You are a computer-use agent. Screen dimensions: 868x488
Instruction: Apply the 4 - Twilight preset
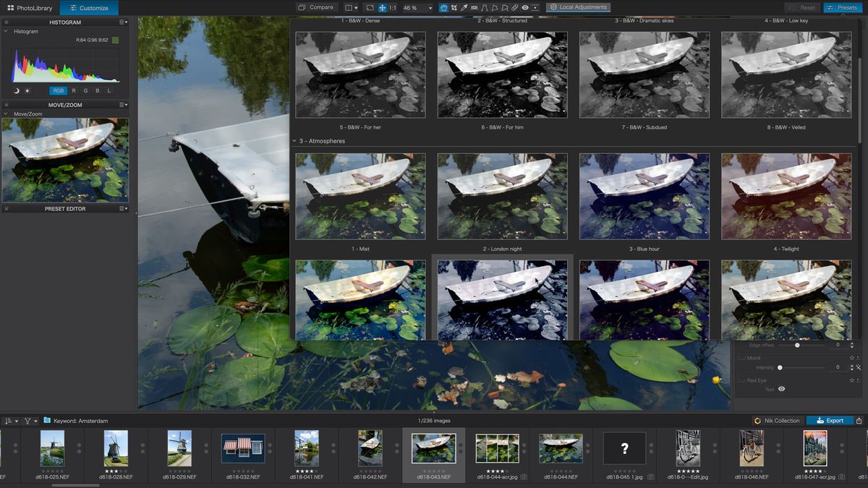pyautogui.click(x=786, y=195)
